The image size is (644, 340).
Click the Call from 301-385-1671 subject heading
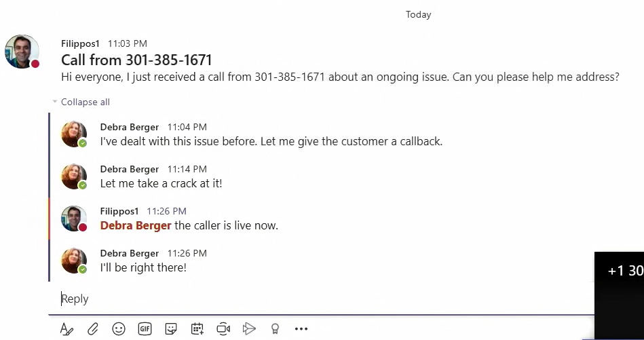click(136, 60)
